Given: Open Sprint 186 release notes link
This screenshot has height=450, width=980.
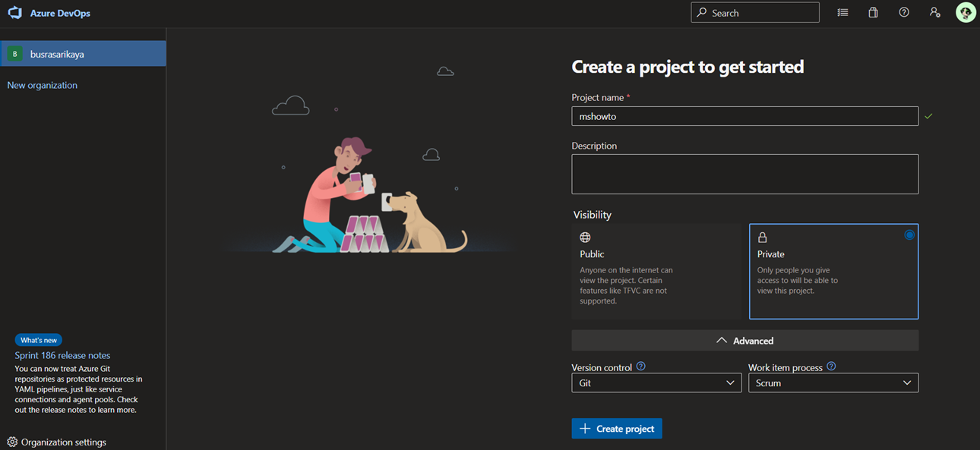Looking at the screenshot, I should (x=62, y=355).
